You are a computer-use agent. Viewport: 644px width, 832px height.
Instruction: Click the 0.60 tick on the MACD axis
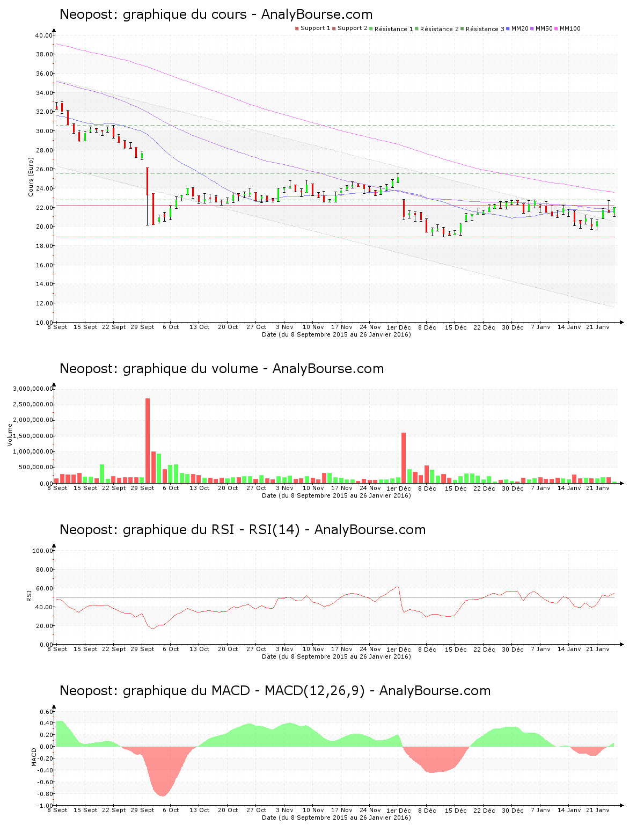coord(47,712)
